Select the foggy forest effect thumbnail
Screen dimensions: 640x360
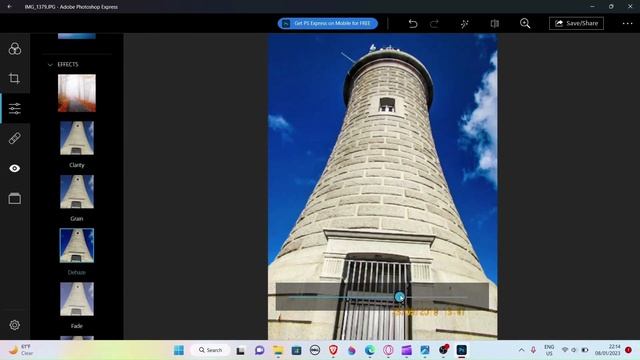77,93
